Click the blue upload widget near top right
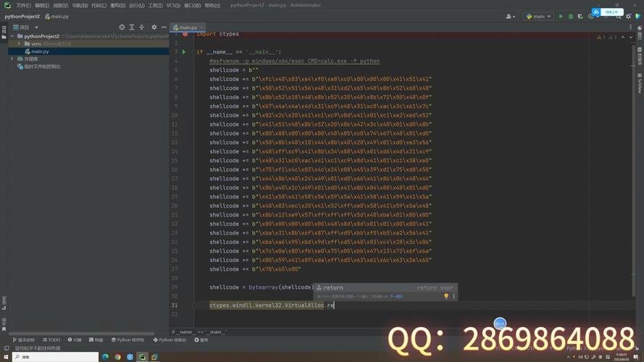 (608, 12)
